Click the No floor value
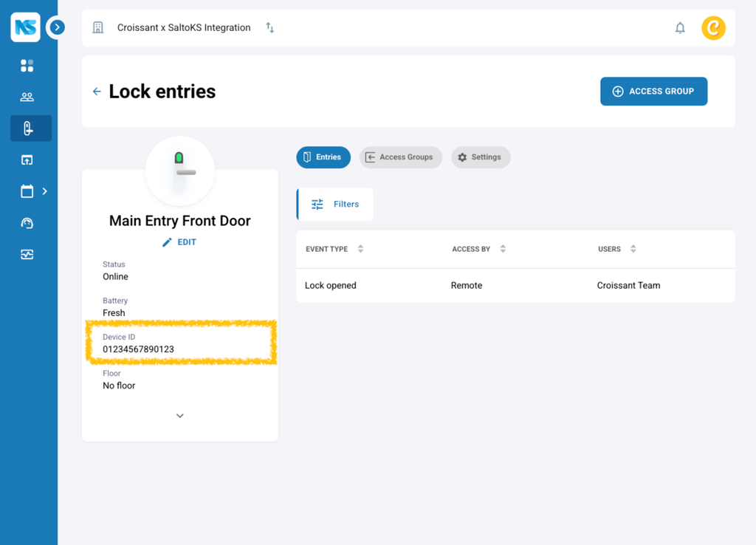This screenshot has width=756, height=545. pos(119,385)
